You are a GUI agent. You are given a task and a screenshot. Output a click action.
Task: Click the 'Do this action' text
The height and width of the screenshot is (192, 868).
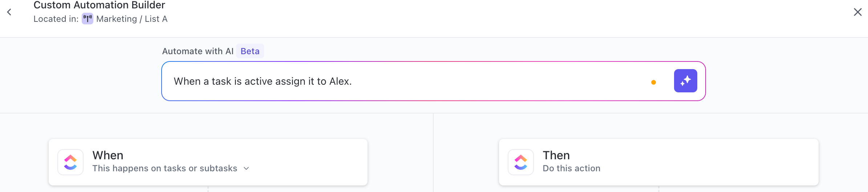[571, 168]
